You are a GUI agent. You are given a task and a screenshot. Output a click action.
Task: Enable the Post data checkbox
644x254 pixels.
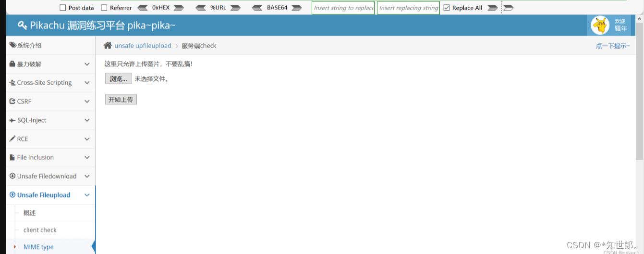click(x=63, y=8)
